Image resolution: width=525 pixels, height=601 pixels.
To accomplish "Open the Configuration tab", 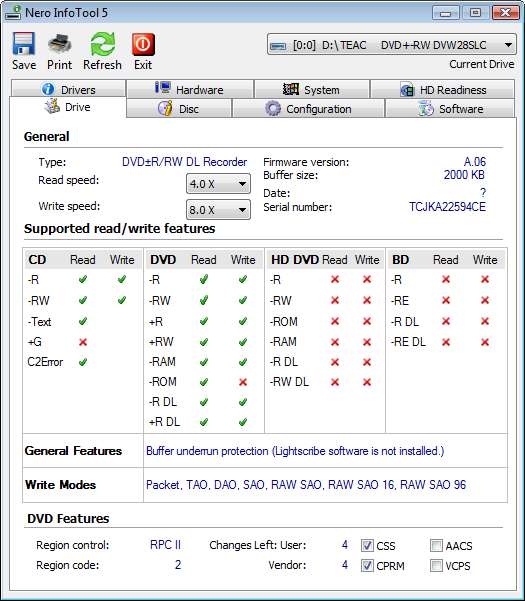I will [x=308, y=108].
